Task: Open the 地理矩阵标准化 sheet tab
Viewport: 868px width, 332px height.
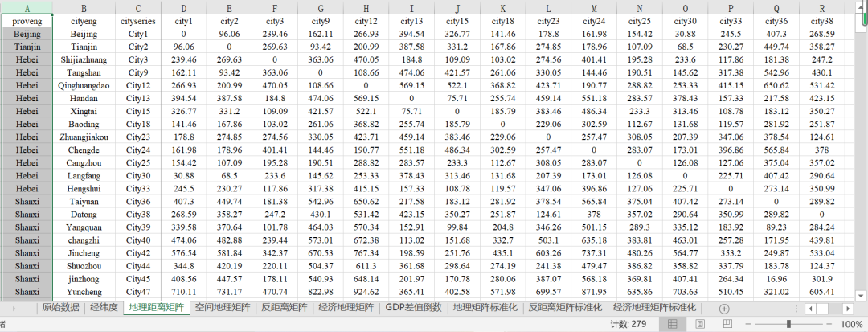Action: 485,308
